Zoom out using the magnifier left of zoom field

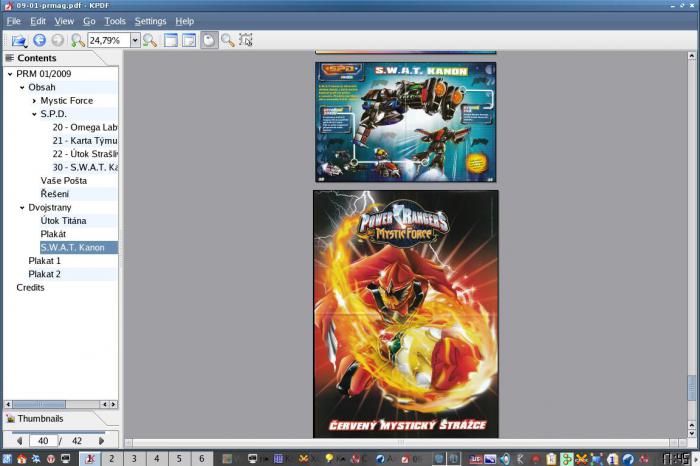pyautogui.click(x=78, y=40)
